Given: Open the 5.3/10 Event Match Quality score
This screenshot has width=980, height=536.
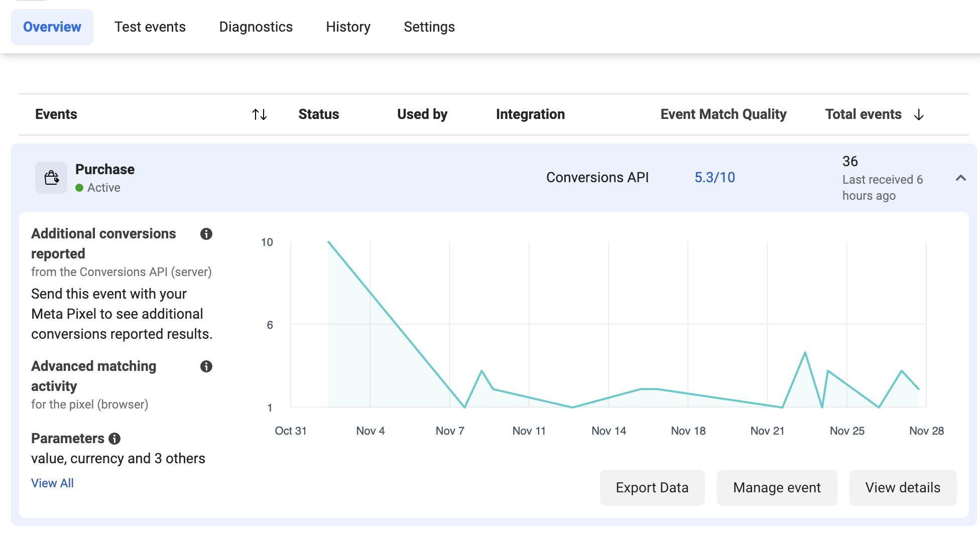Looking at the screenshot, I should pos(714,178).
